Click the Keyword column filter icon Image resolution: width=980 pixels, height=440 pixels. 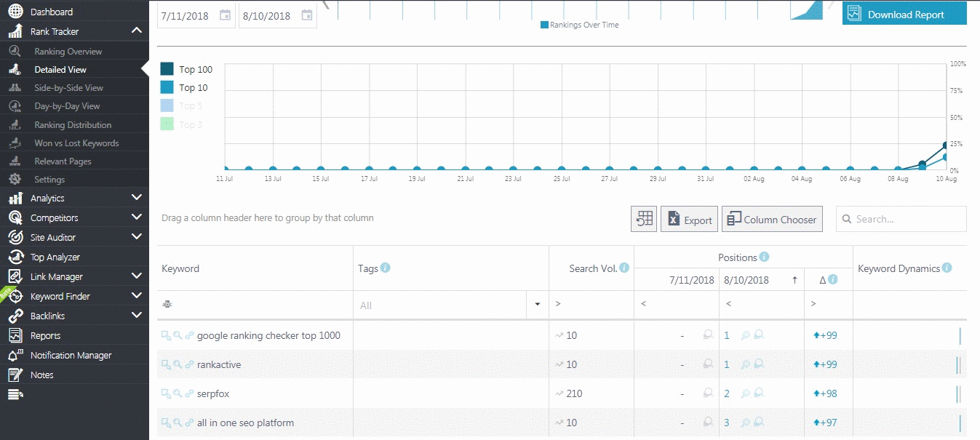click(x=166, y=305)
